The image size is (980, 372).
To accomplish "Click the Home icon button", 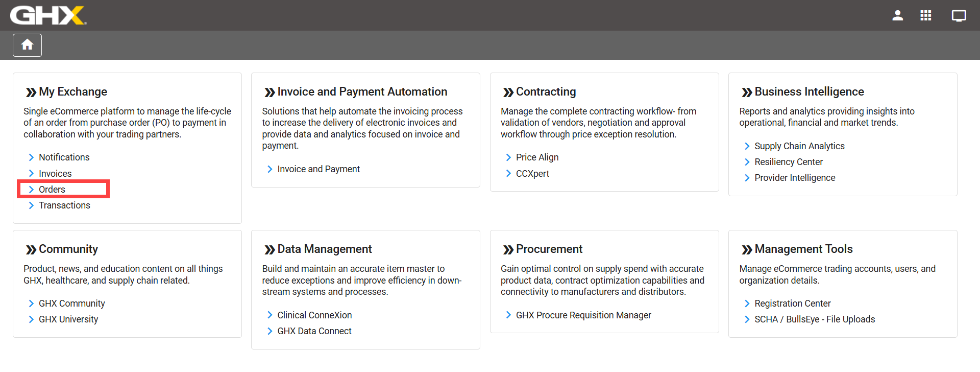I will pos(27,45).
